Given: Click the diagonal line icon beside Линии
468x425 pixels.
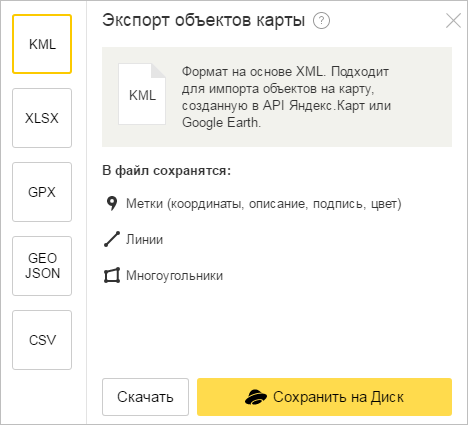Looking at the screenshot, I should (112, 239).
